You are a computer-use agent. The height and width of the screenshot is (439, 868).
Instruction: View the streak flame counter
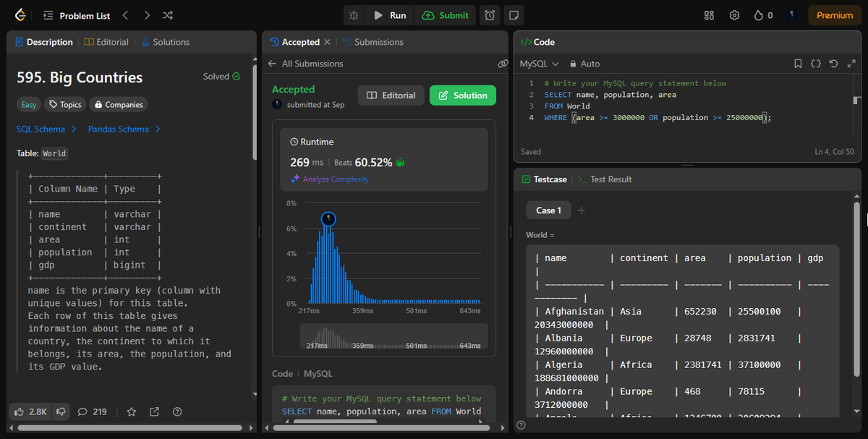[x=763, y=15]
